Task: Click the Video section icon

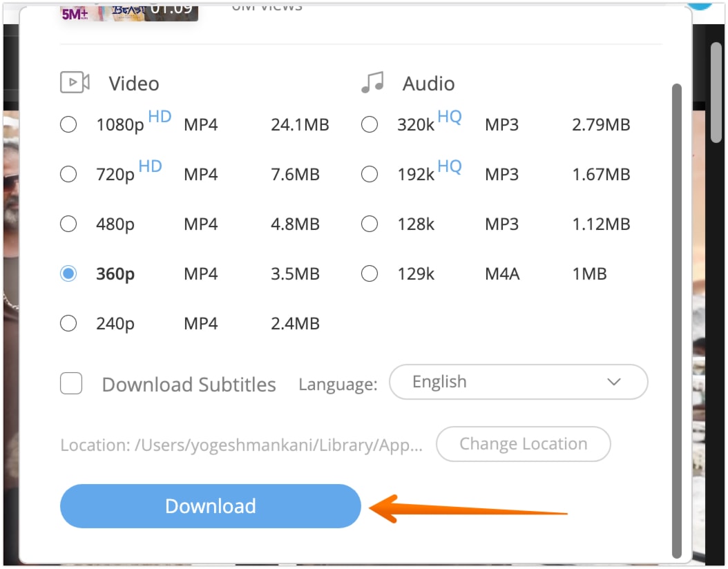Action: click(74, 81)
